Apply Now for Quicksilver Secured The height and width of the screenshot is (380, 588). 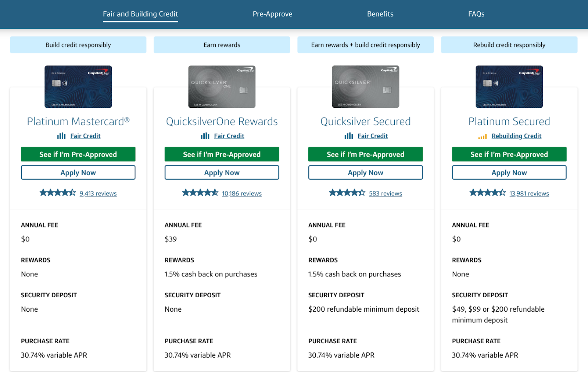point(366,172)
